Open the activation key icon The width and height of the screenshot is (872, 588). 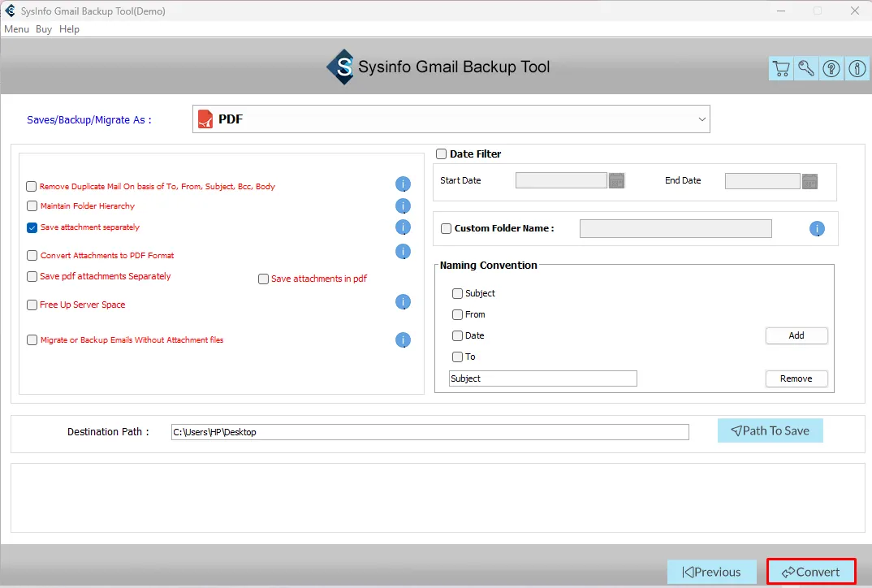click(x=806, y=69)
